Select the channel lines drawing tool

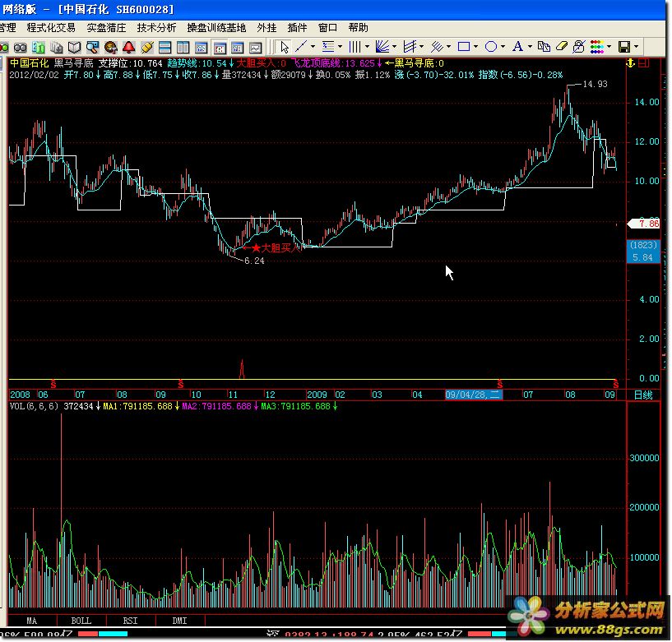pyautogui.click(x=410, y=46)
